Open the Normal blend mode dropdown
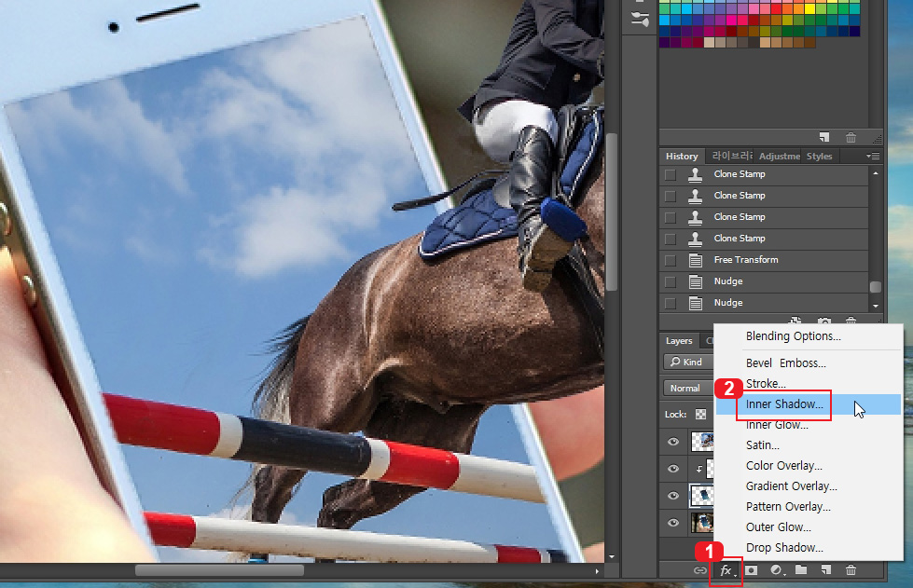The width and height of the screenshot is (913, 588). point(687,388)
